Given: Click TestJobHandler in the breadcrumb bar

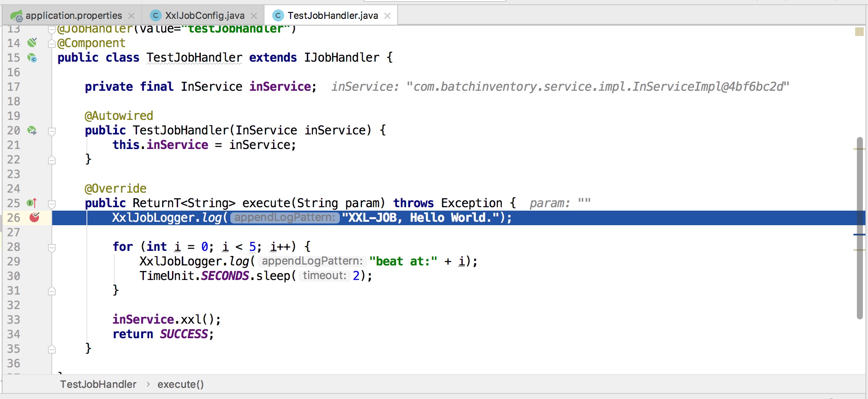Looking at the screenshot, I should (98, 384).
